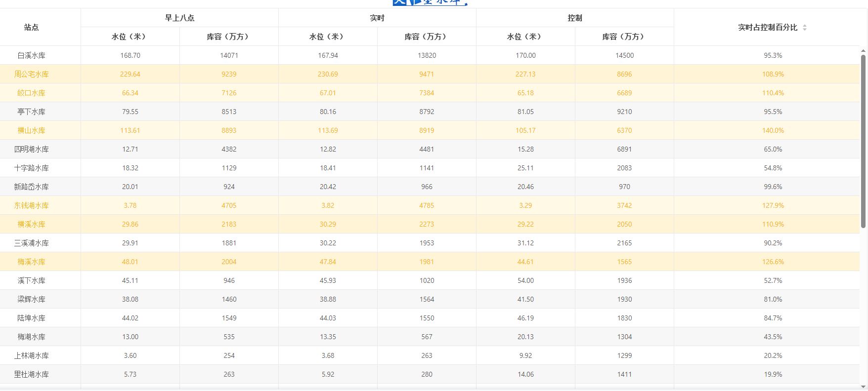
Task: Click 110.4% percentage for 皎口水库
Action: click(773, 93)
